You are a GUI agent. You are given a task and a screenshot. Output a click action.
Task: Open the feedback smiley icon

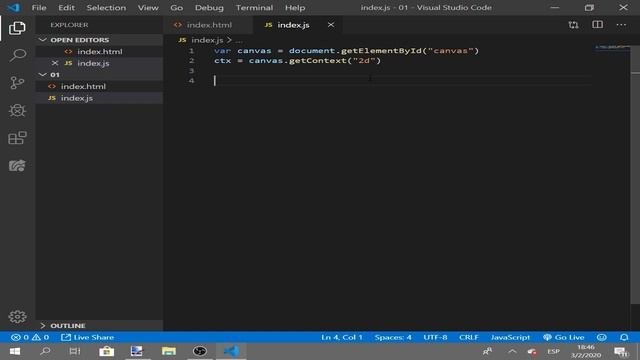pos(602,338)
